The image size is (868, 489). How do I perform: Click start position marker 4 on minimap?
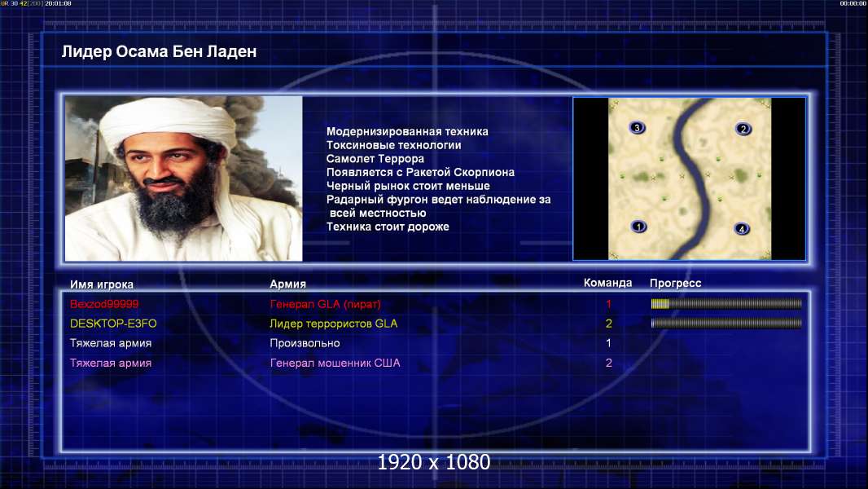[741, 229]
